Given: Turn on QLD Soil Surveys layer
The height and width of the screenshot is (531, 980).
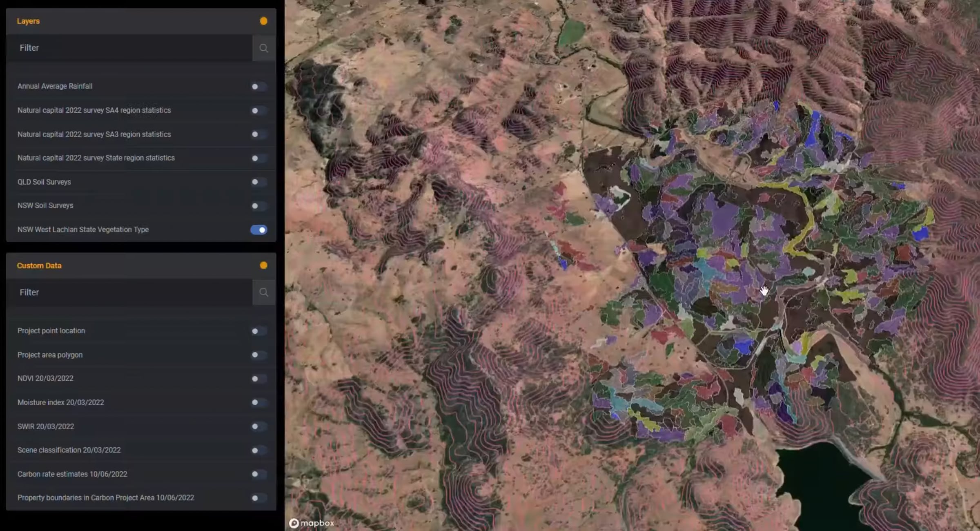Looking at the screenshot, I should pyautogui.click(x=258, y=182).
